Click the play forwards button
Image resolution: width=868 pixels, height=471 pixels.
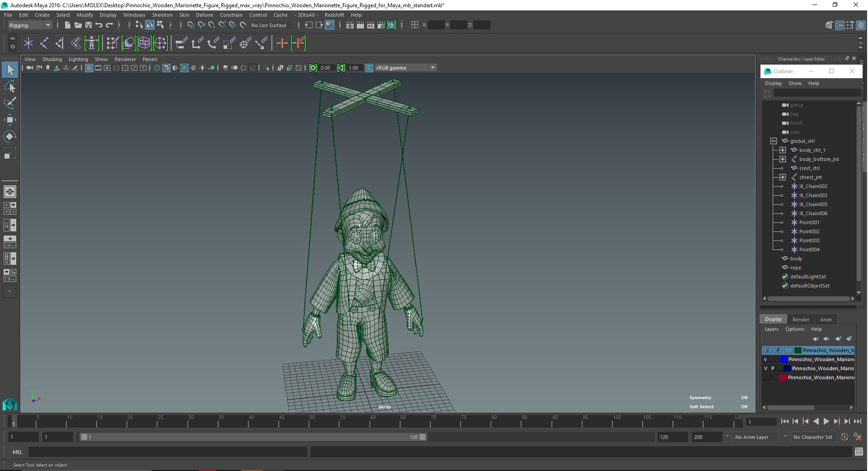pyautogui.click(x=826, y=421)
